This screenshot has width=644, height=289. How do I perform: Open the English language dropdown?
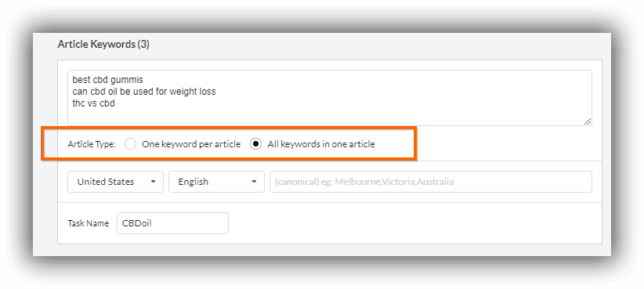(x=216, y=182)
